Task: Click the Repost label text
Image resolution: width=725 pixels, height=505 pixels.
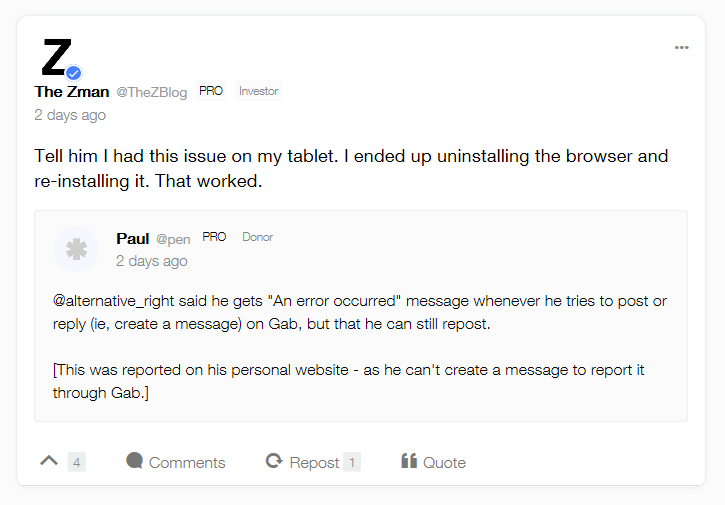Action: tap(314, 462)
